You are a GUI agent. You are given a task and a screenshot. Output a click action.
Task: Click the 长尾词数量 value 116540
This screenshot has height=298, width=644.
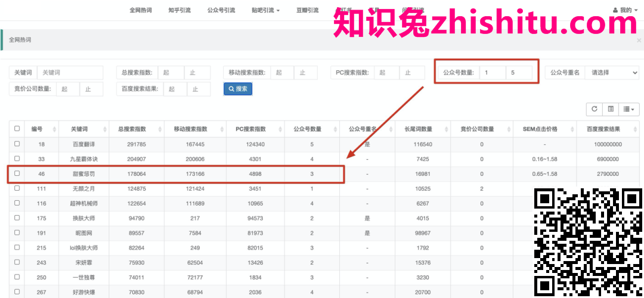(x=423, y=144)
